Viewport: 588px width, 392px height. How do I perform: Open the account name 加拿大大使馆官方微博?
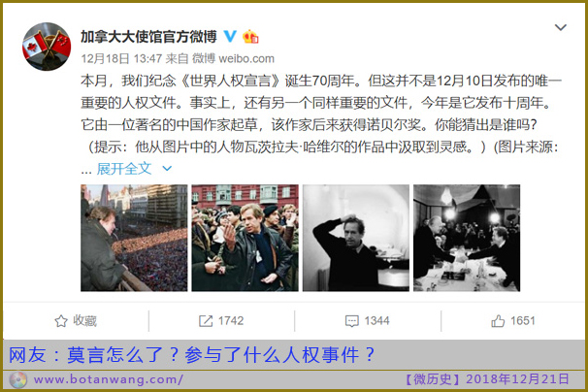click(x=148, y=37)
